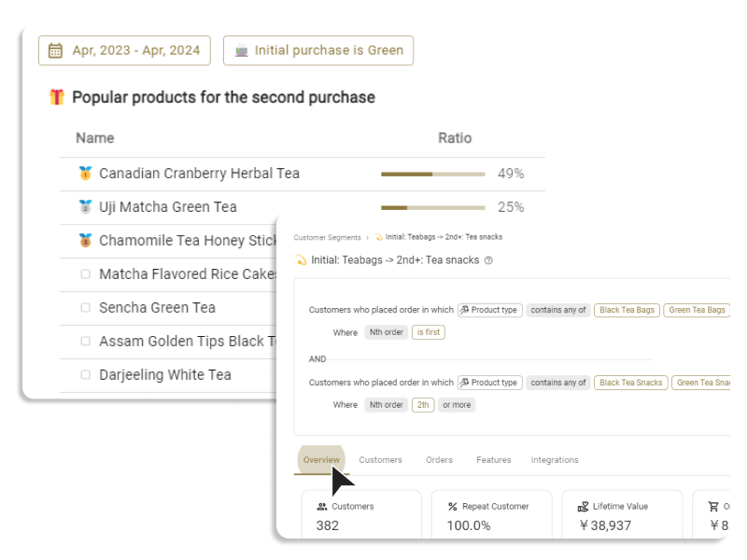
Task: Click the people icon on Customers card
Action: pyautogui.click(x=322, y=507)
